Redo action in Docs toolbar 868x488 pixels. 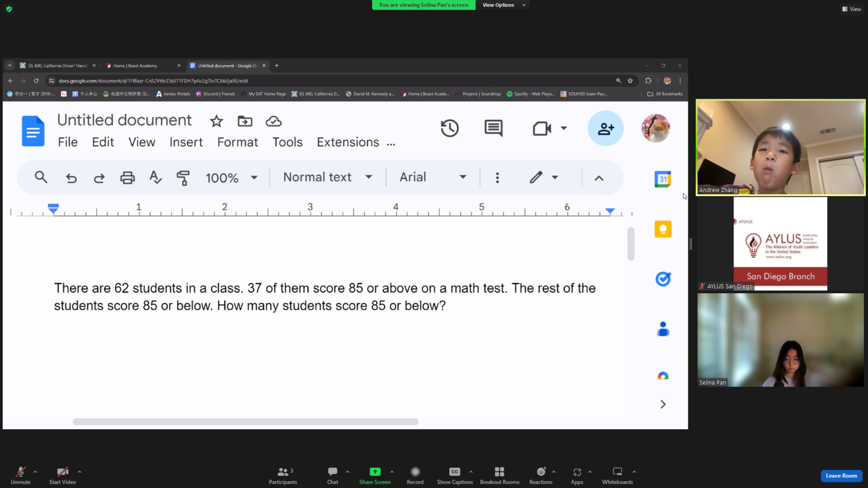[x=99, y=178]
